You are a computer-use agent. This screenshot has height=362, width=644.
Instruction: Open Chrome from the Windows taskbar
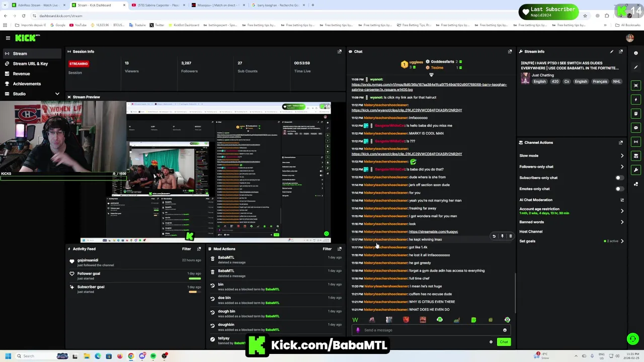(131, 356)
